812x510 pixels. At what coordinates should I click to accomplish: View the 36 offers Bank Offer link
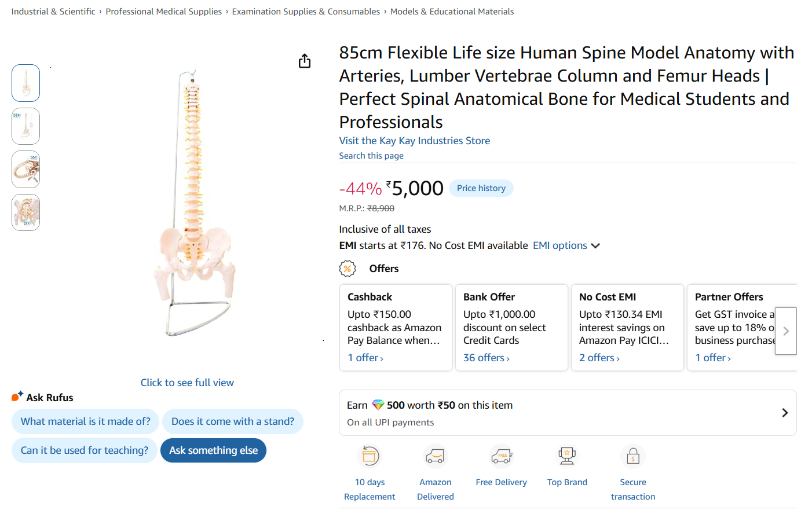pos(487,358)
